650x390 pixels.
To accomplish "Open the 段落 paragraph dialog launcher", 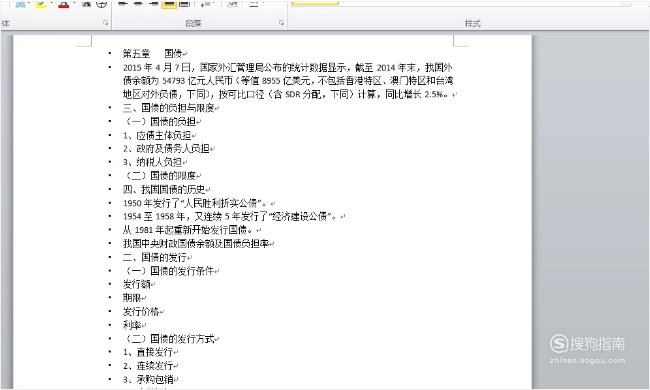I will coord(281,23).
